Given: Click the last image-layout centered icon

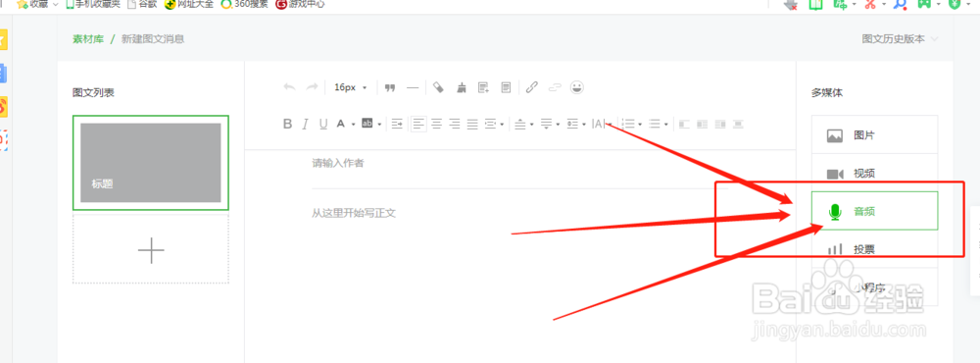Looking at the screenshot, I should 738,124.
